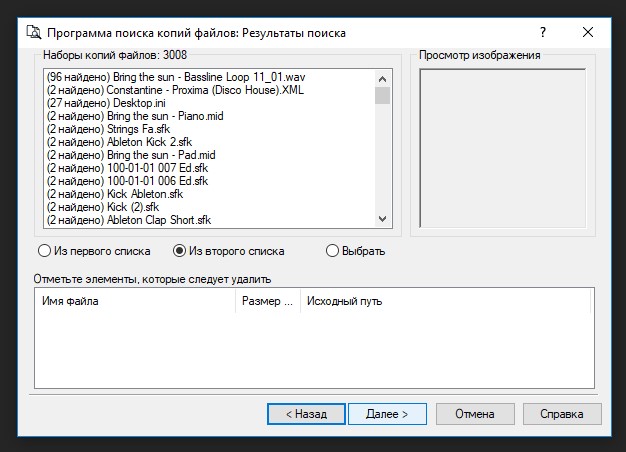Click the duplicate list scrollbar thumb

click(x=382, y=95)
